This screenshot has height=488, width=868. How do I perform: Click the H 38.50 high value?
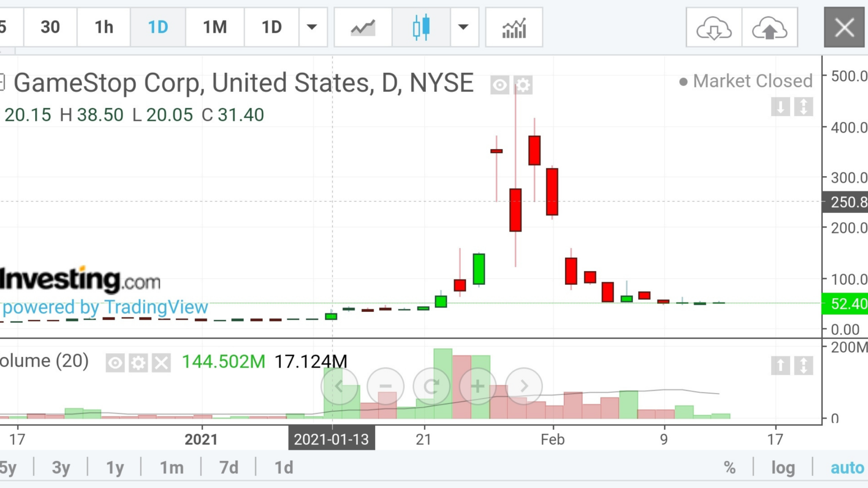point(92,115)
